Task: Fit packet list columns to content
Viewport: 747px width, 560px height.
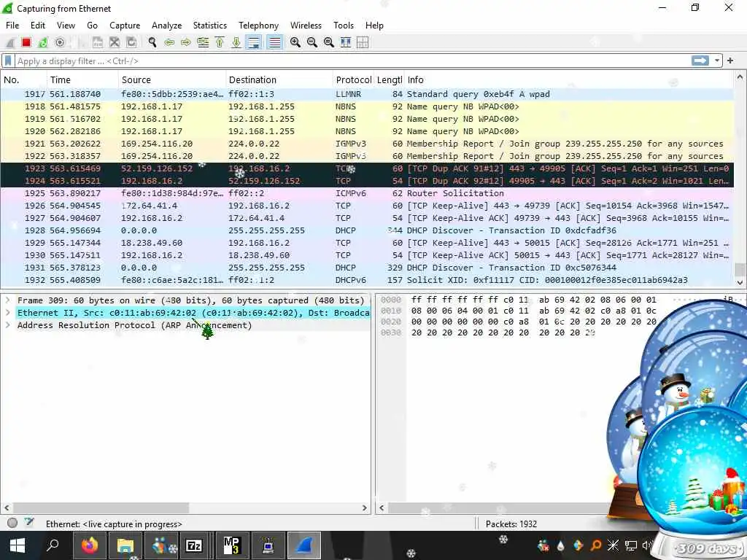Action: point(346,42)
